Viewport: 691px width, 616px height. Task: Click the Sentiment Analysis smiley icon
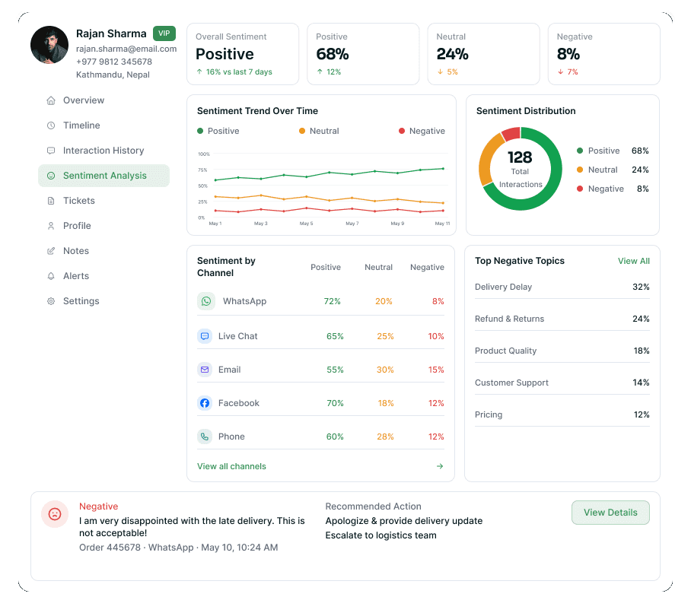pyautogui.click(x=51, y=176)
